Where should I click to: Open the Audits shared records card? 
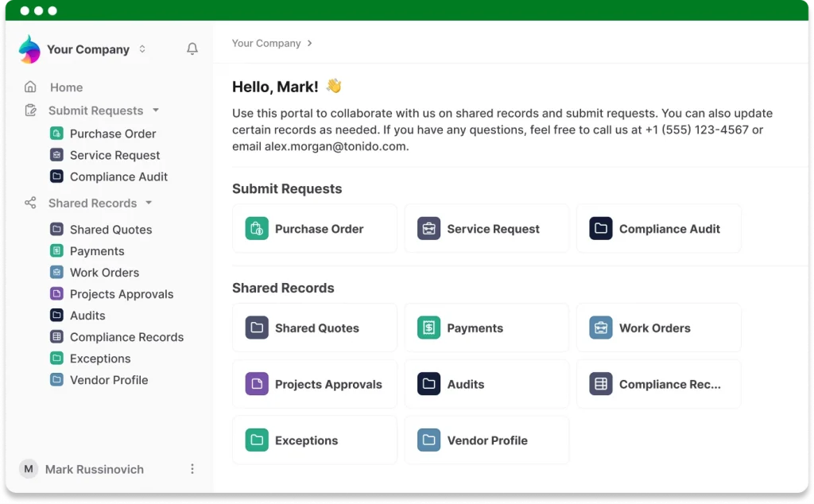(486, 384)
